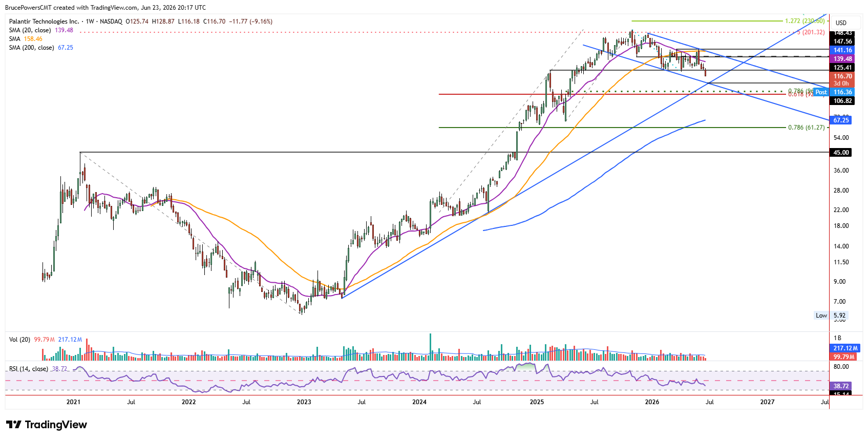The image size is (868, 440).
Task: Click the TradingView logo at bottom left
Action: tap(47, 425)
